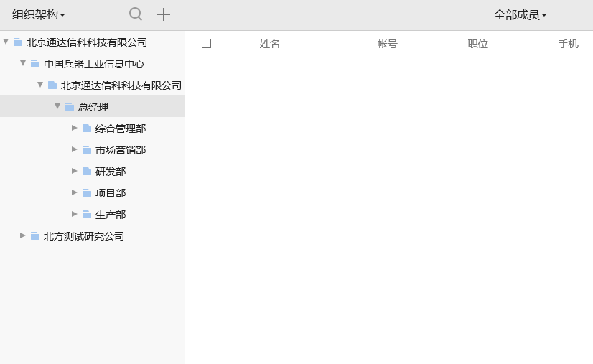This screenshot has height=364, width=593.
Task: Collapse the 总经理 node arrow
Action: pos(57,106)
